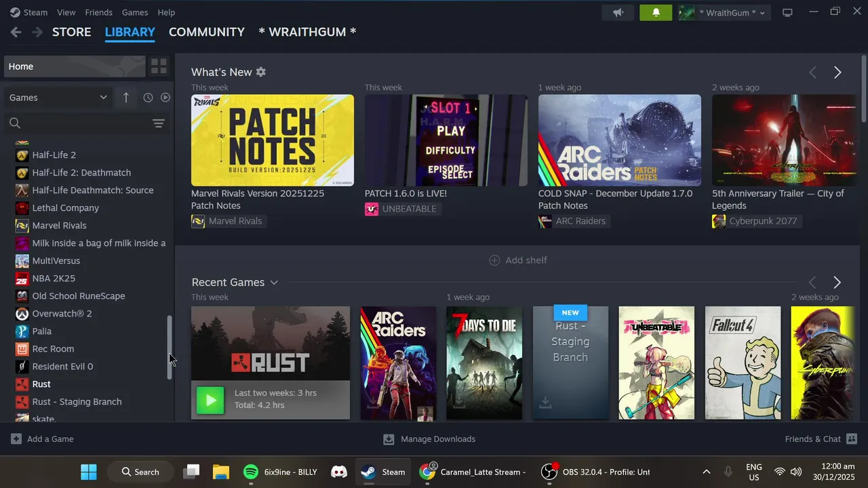This screenshot has width=868, height=488.
Task: Go to the LIBRARY tab
Action: [130, 32]
